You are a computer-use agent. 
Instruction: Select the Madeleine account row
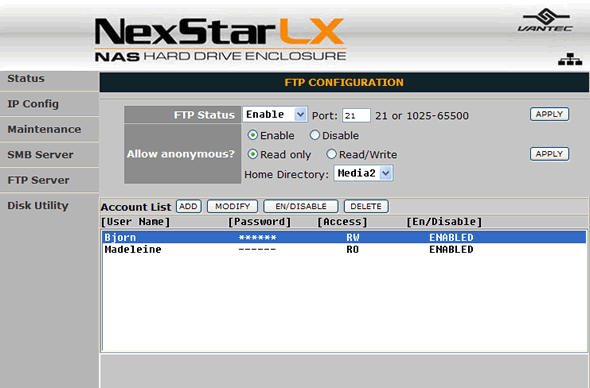coord(344,250)
